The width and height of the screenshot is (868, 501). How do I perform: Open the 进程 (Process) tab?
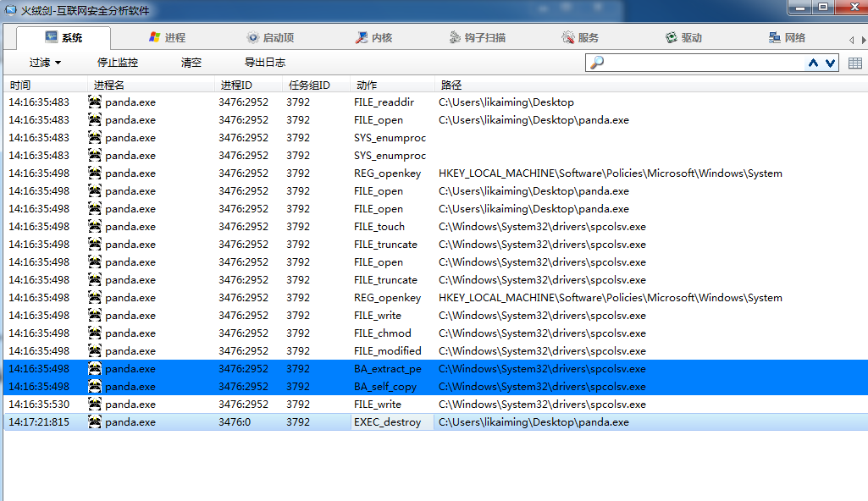click(x=167, y=38)
